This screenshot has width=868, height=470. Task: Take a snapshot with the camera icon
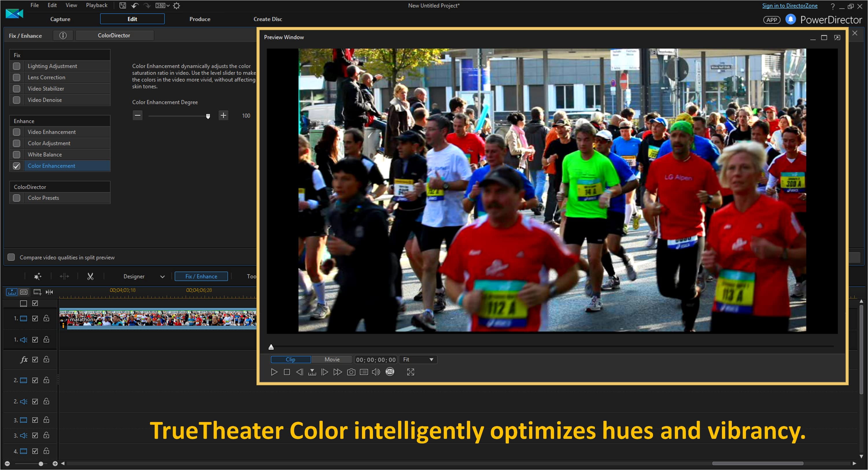click(x=351, y=372)
